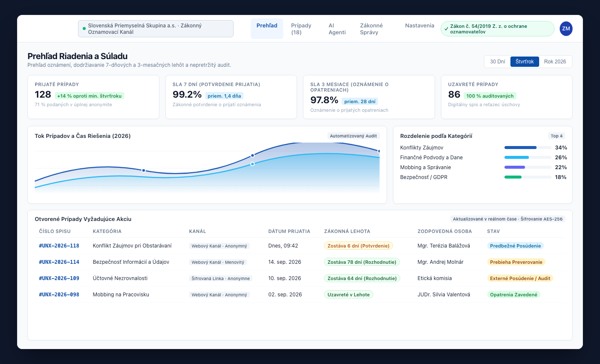Click the Šifrovaná Linka · Anonymne channel tag
Screen dimensions: 600x364
pos(221,278)
